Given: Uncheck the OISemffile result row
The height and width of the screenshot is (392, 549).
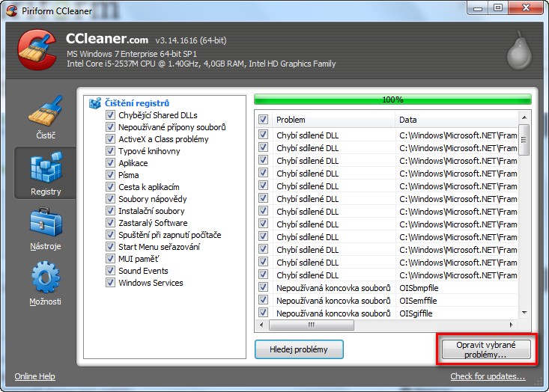Looking at the screenshot, I should point(264,300).
